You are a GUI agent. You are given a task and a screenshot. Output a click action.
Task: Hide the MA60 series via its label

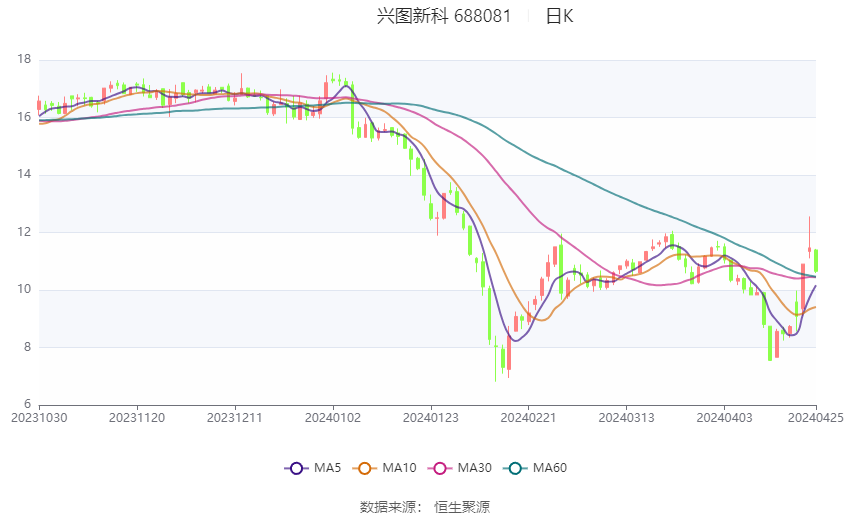coord(550,468)
